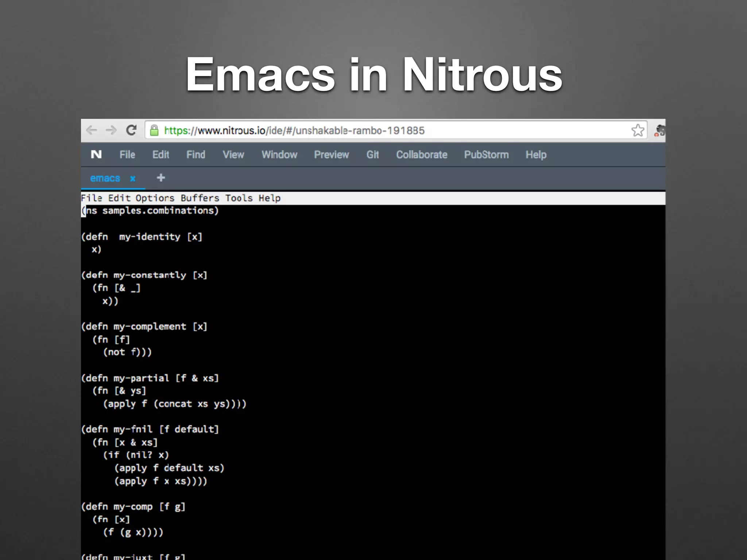
Task: Open Emacs Options menu
Action: point(155,198)
